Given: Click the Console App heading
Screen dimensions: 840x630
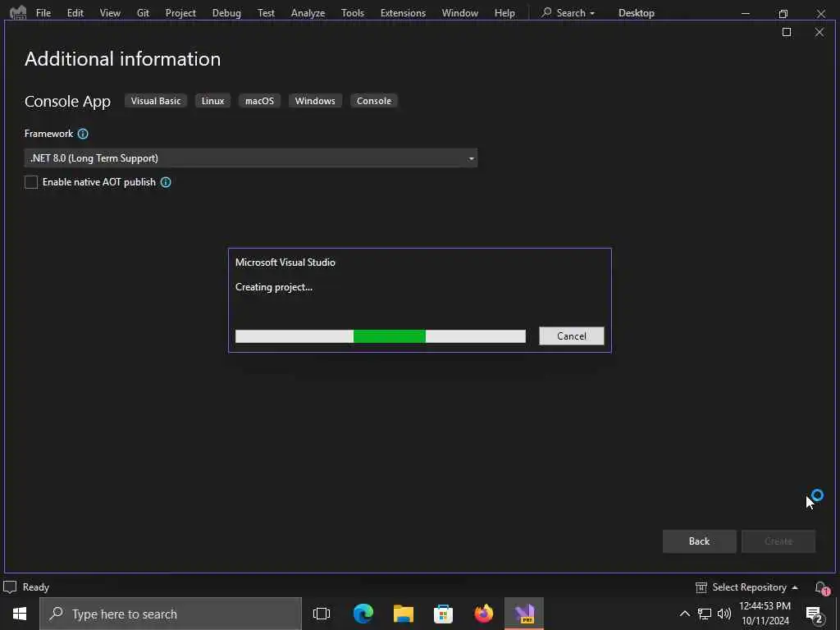Looking at the screenshot, I should (67, 101).
